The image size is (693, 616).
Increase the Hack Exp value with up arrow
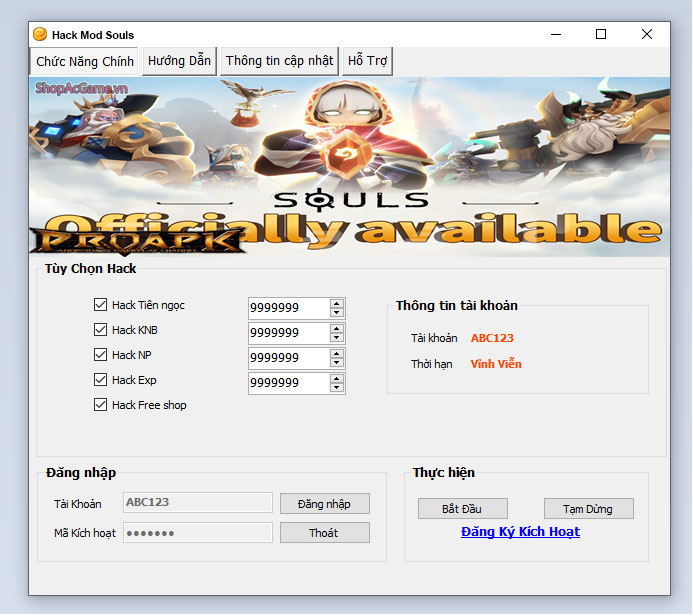pyautogui.click(x=337, y=379)
